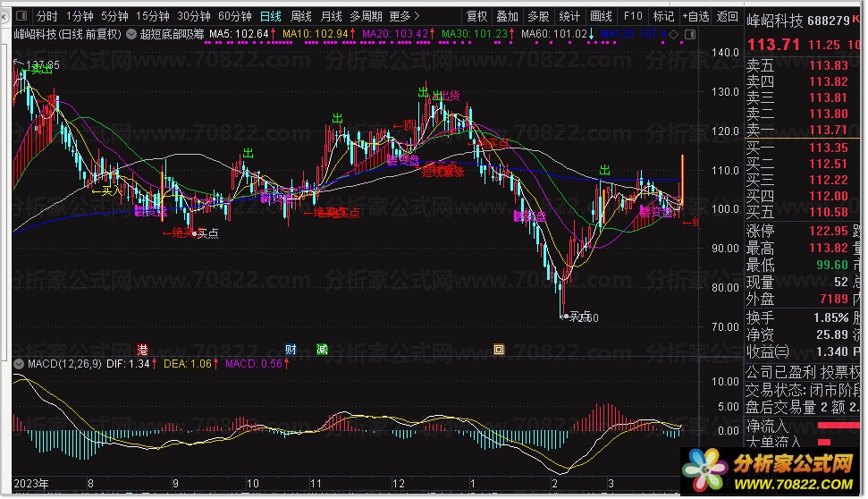Click the 买三 112.22 bid row
This screenshot has width=868, height=499.
pyautogui.click(x=797, y=180)
